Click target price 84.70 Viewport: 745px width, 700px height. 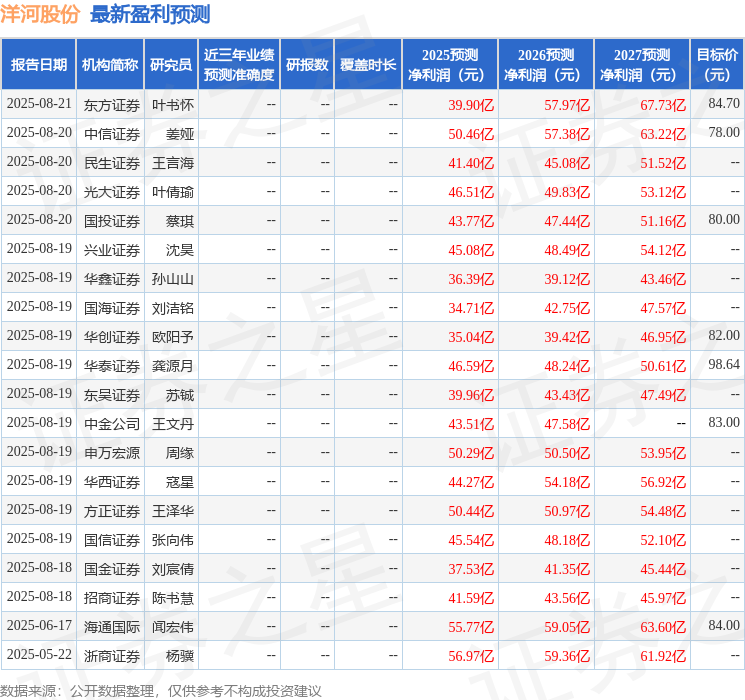(724, 103)
